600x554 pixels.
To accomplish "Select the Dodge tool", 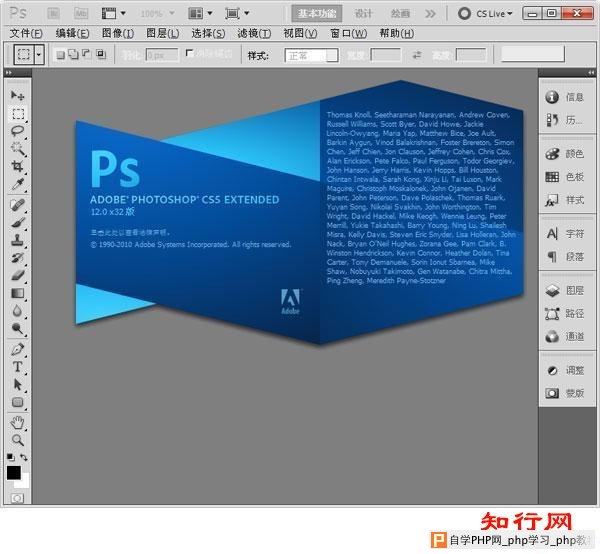I will pyautogui.click(x=17, y=329).
